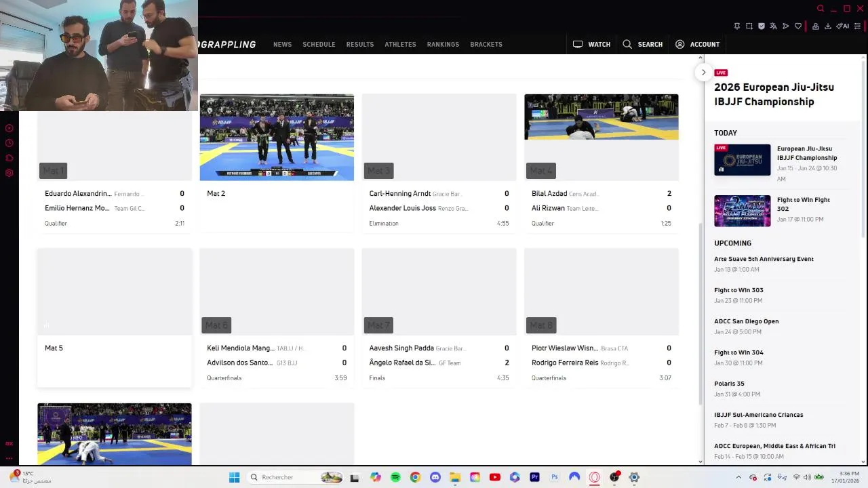
Task: Open the Opera GX search tabs magnifier icon
Action: (821, 9)
